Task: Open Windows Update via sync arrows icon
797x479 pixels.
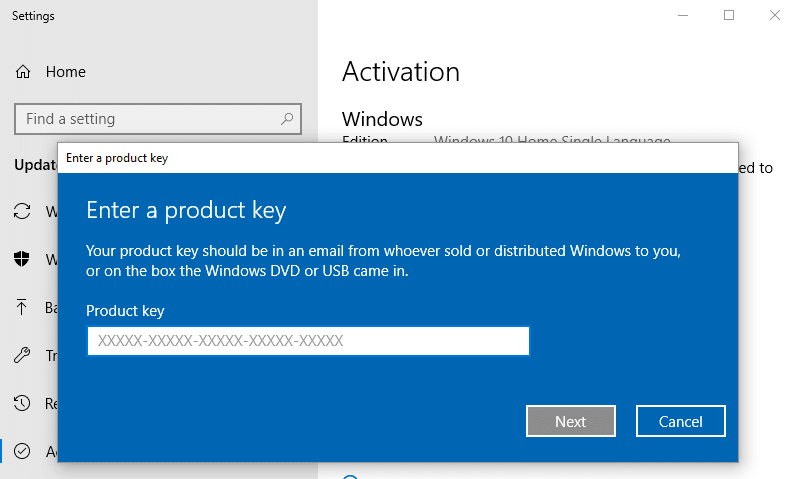Action: click(x=22, y=212)
